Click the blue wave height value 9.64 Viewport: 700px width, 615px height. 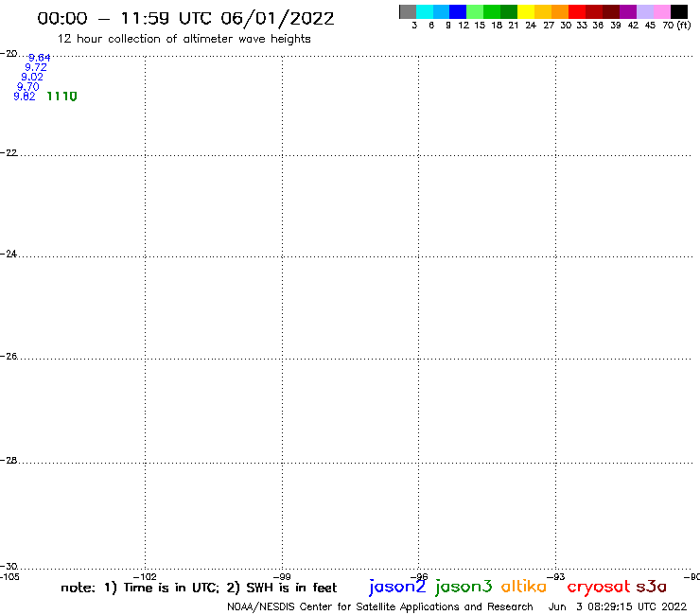pyautogui.click(x=40, y=58)
